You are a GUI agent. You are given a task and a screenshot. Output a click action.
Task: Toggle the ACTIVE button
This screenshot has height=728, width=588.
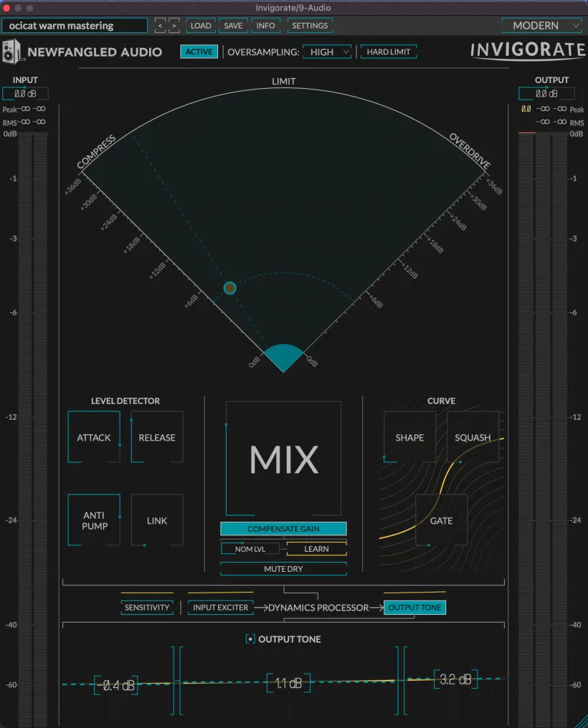199,52
